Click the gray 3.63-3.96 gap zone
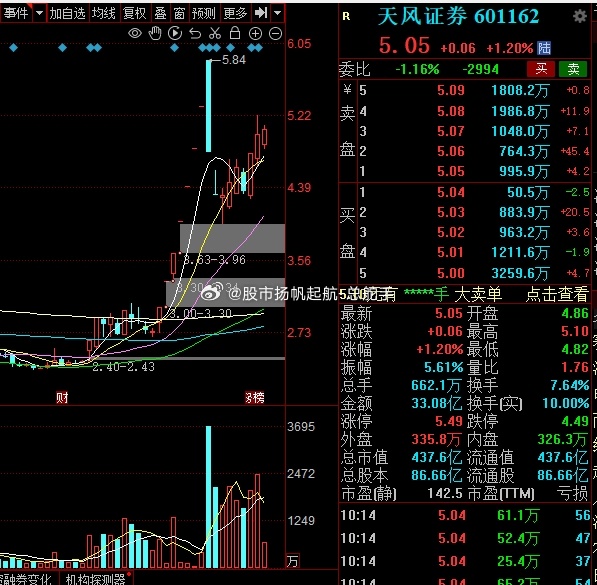Viewport: 597px width, 585px height. pos(232,238)
